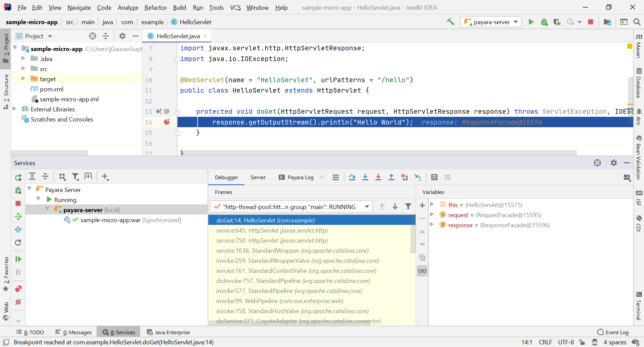Click the Step Into debugger icon
The width and height of the screenshot is (644, 347).
point(365,177)
